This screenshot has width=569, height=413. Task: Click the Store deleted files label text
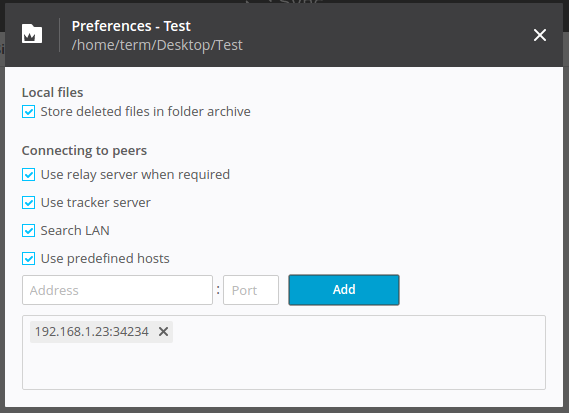146,111
